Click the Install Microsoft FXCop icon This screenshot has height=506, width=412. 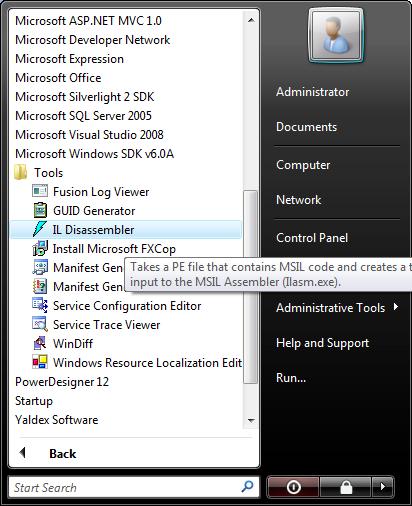coord(40,248)
